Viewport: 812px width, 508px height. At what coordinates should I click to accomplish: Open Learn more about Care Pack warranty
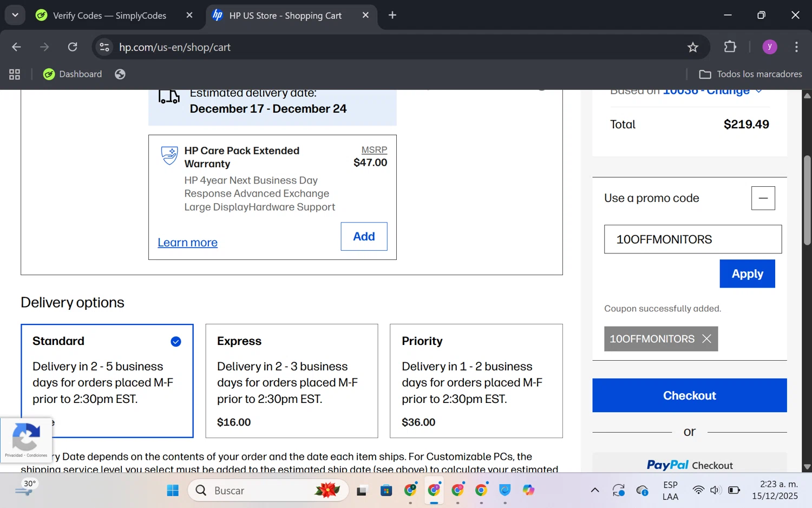tap(188, 243)
